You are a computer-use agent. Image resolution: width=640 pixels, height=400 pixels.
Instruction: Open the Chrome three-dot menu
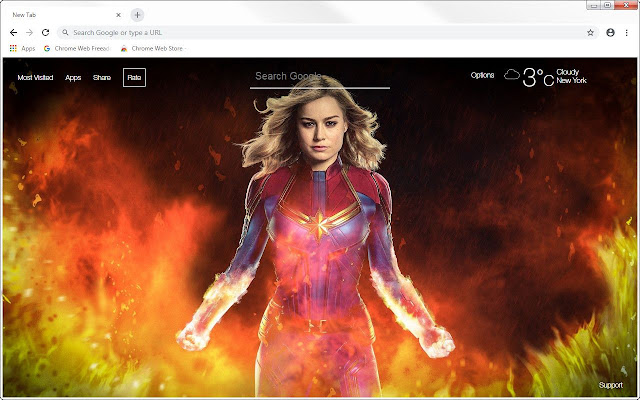coord(627,33)
